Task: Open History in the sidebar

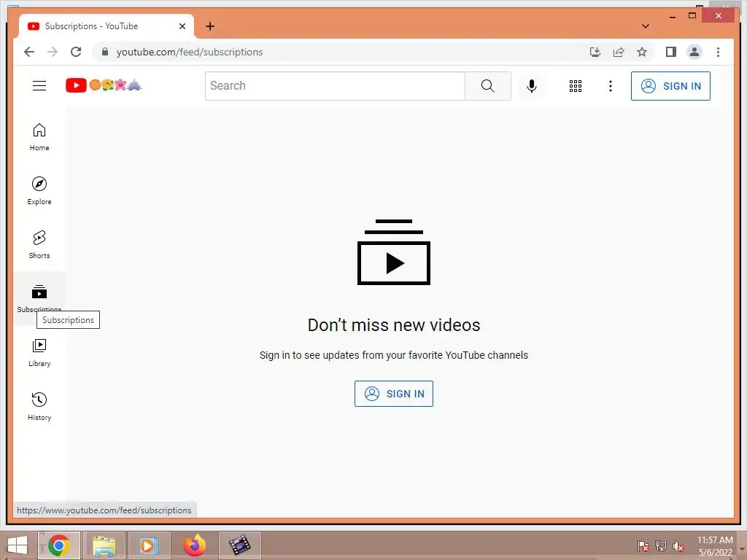Action: click(x=39, y=407)
